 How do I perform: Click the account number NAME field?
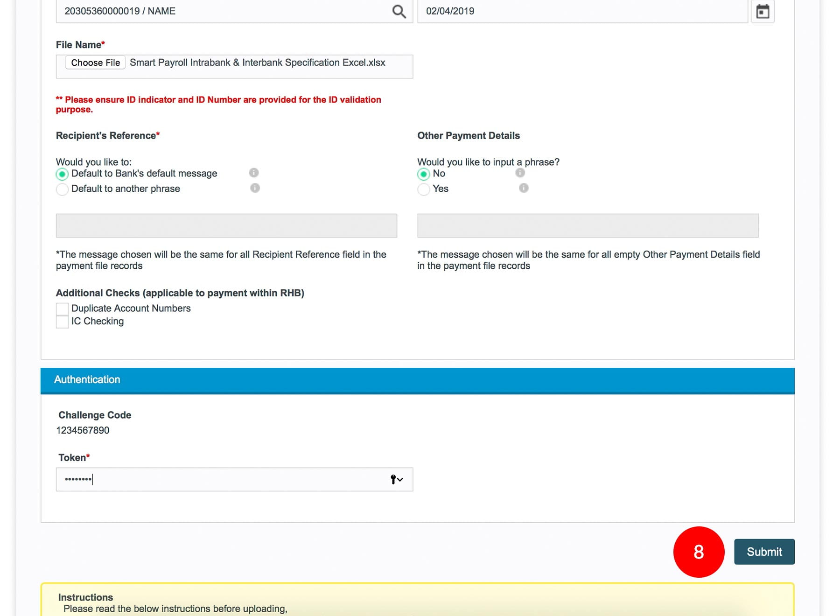coord(224,11)
